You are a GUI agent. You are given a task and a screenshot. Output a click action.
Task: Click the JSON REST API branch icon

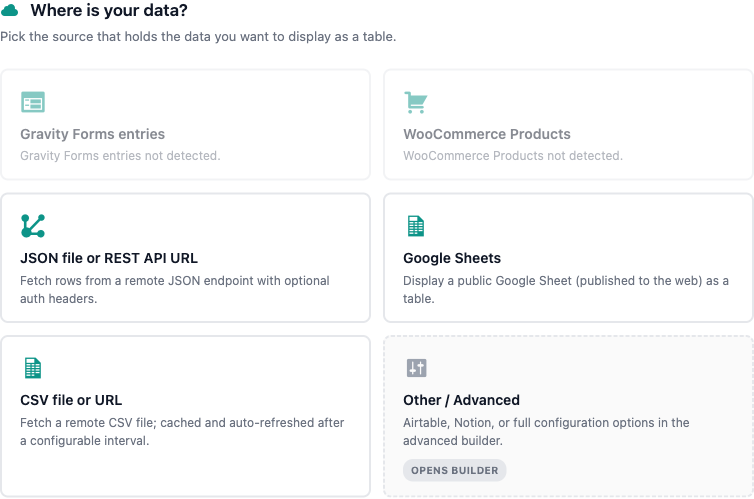click(33, 226)
